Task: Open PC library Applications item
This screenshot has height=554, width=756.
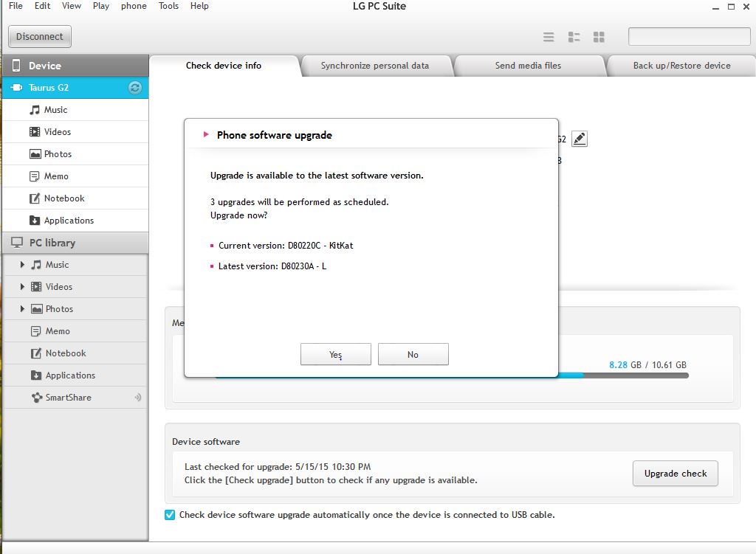Action: coord(76,375)
